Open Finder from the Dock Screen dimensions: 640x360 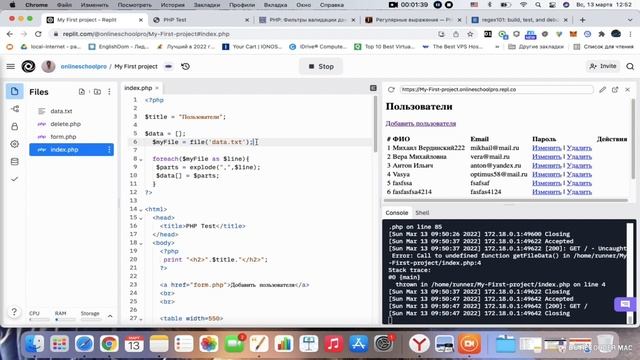(x=35, y=344)
